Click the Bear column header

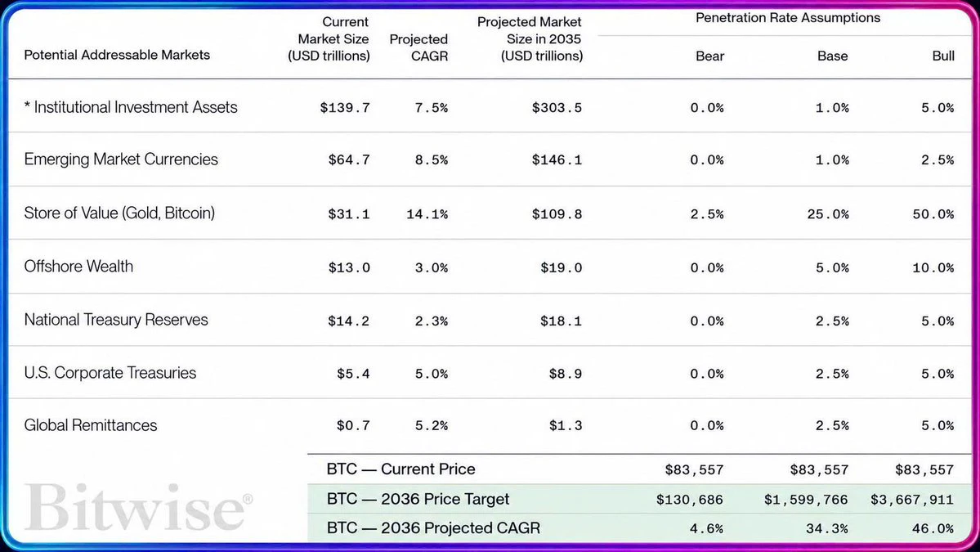tap(710, 56)
